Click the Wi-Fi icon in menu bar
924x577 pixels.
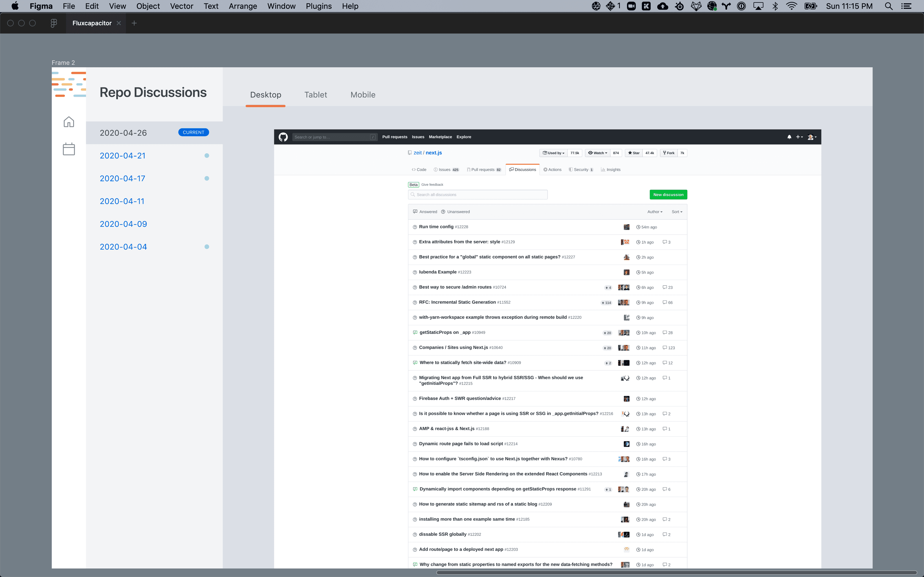[x=791, y=6]
